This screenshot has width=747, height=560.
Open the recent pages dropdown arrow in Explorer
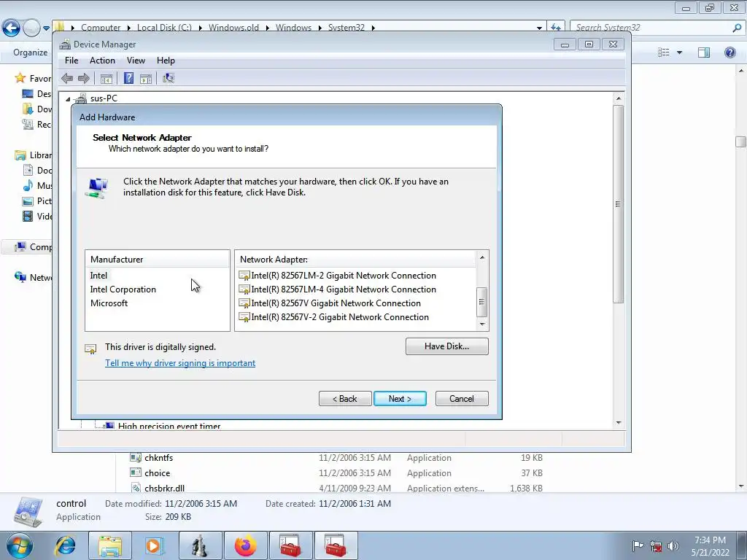click(46, 28)
